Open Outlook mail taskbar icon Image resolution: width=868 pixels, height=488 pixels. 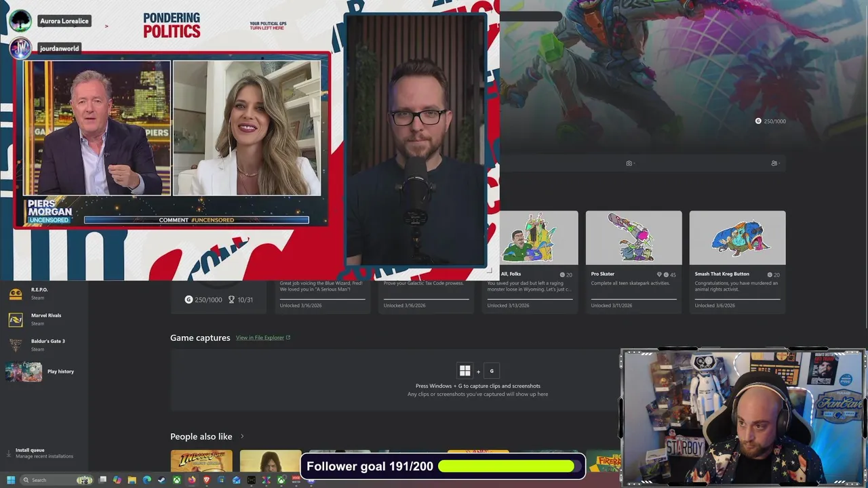(x=236, y=480)
